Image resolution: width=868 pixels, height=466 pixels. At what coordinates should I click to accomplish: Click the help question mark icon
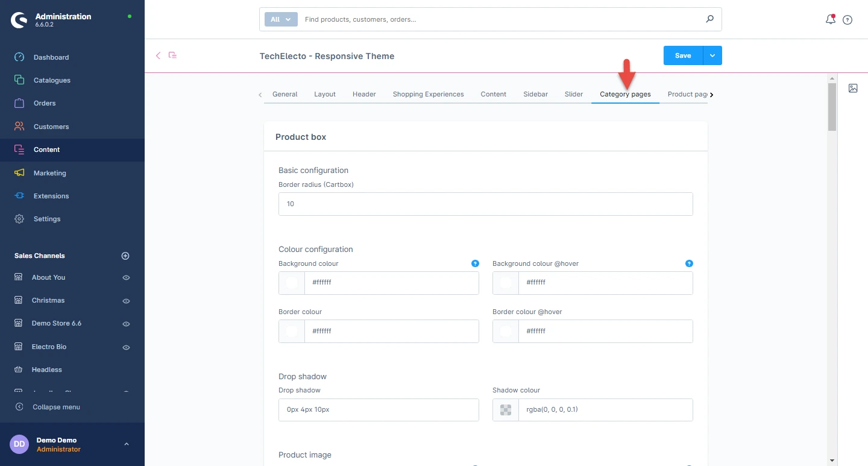click(848, 20)
